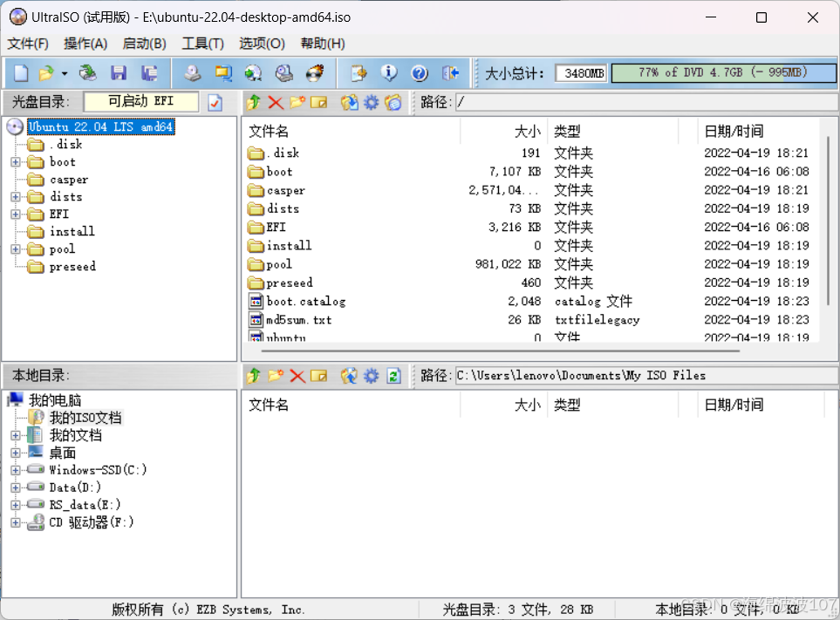Click the Help question mark icon
Viewport: 840px width, 620px height.
[x=420, y=73]
